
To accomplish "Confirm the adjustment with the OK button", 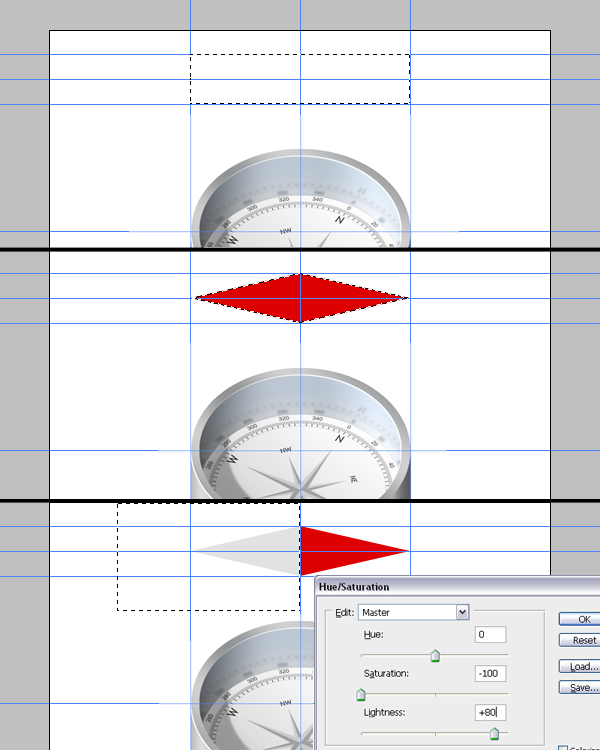I will tap(584, 619).
